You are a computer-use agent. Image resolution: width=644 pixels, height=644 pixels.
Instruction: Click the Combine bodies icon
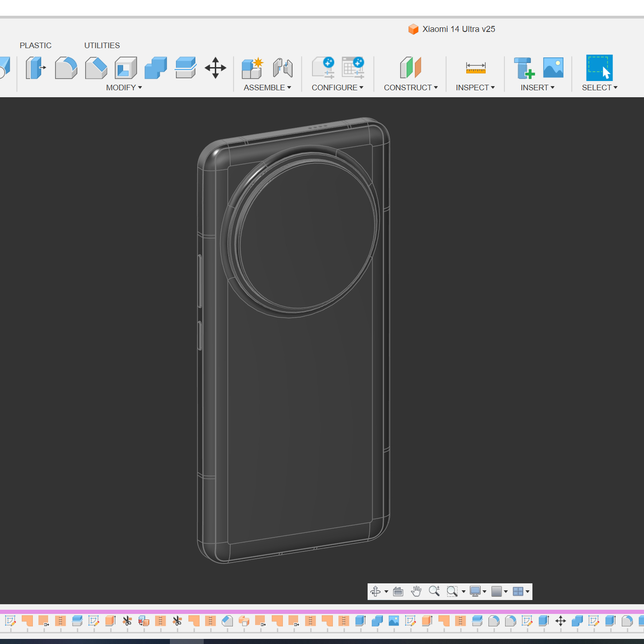[156, 68]
